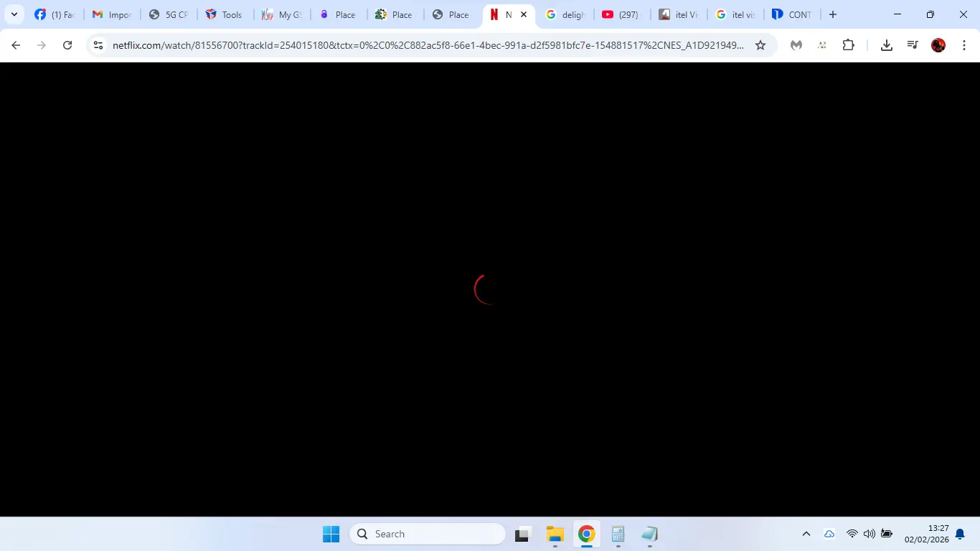Image resolution: width=980 pixels, height=551 pixels.
Task: Open Wi-Fi network settings icon
Action: [852, 534]
